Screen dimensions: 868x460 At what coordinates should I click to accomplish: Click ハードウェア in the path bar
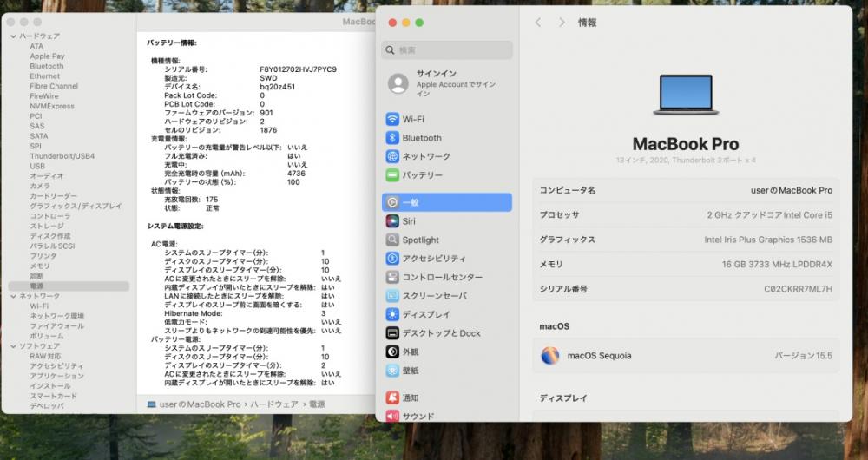coord(274,404)
